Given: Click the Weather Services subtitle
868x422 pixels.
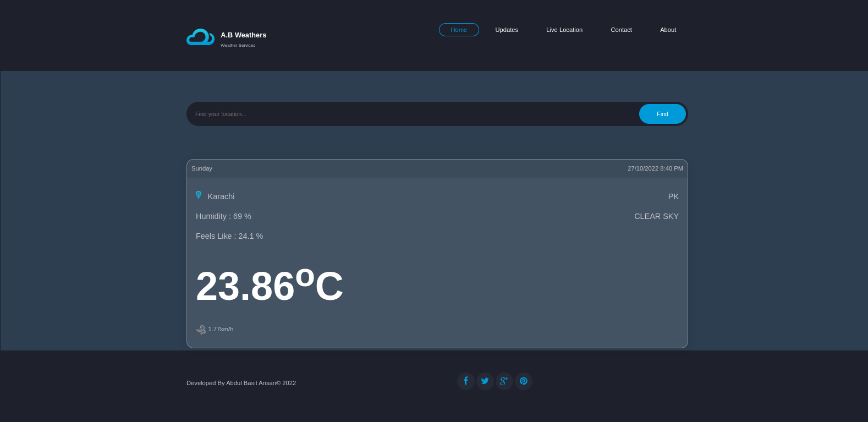Looking at the screenshot, I should (x=238, y=46).
